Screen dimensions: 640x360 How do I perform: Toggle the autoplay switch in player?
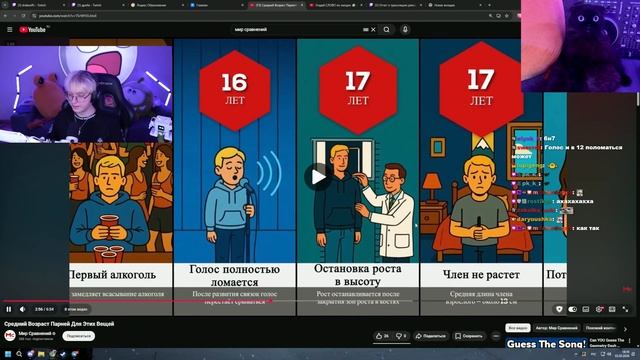point(573,309)
